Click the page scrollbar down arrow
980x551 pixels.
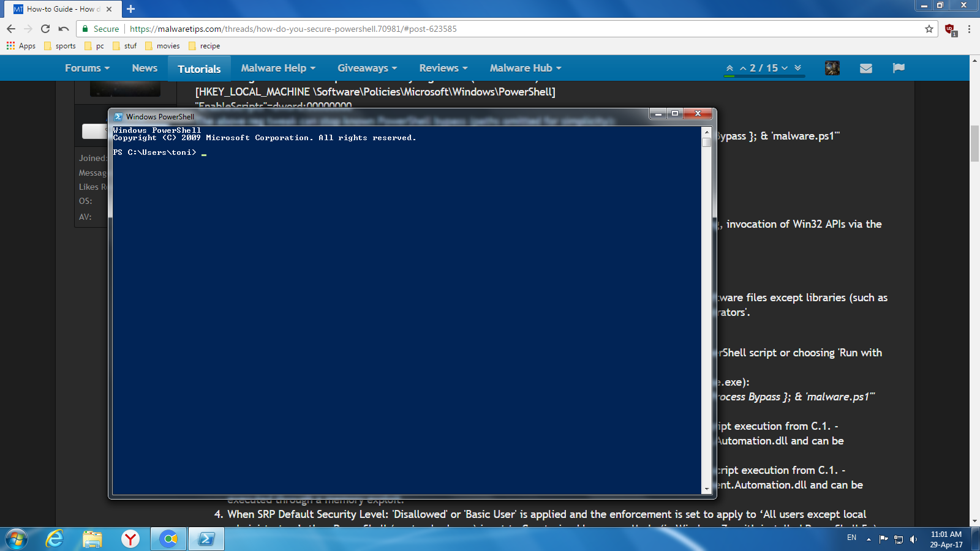click(x=974, y=522)
